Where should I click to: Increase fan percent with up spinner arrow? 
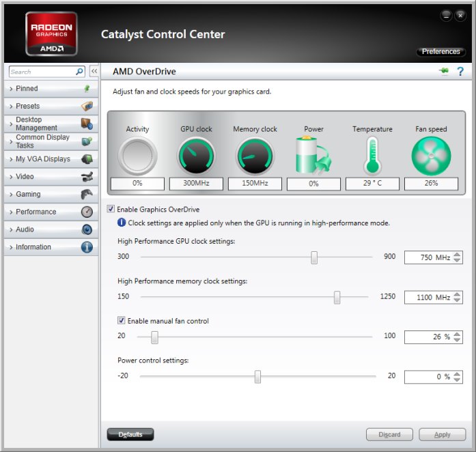pyautogui.click(x=457, y=334)
